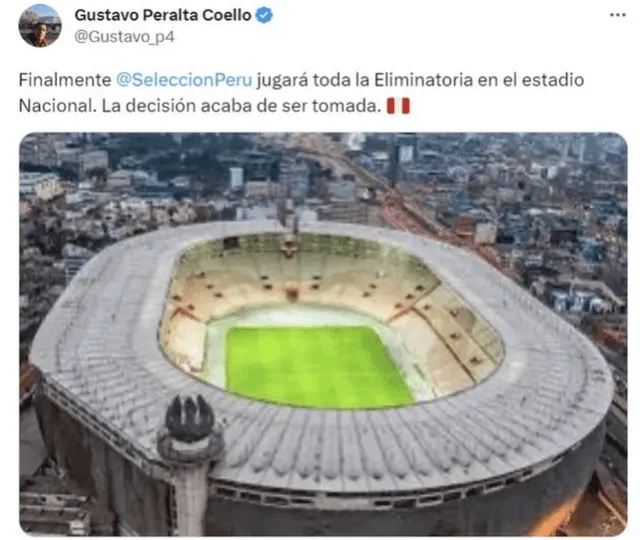Click the Gustavo Peralta Coello display name
This screenshot has width=640, height=540.
tap(163, 15)
